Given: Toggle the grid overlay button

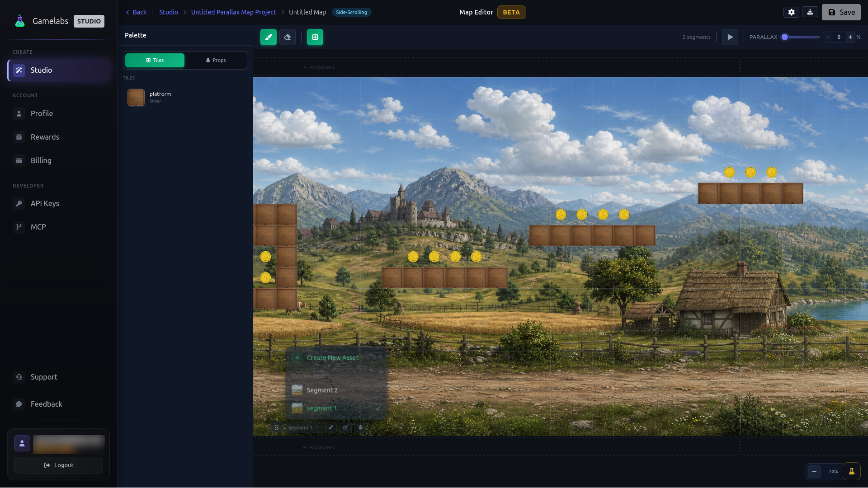Looking at the screenshot, I should (x=315, y=37).
